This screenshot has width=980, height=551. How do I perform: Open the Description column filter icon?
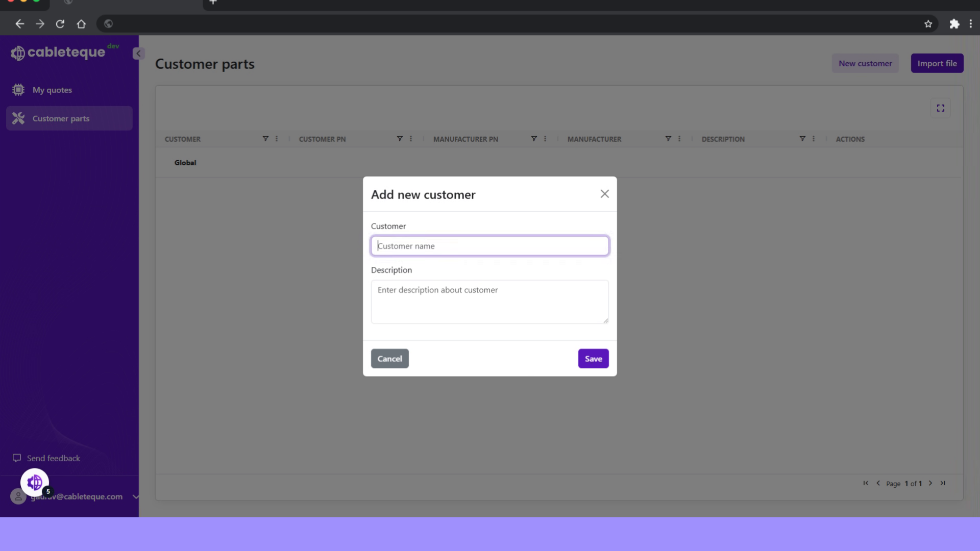pos(802,138)
